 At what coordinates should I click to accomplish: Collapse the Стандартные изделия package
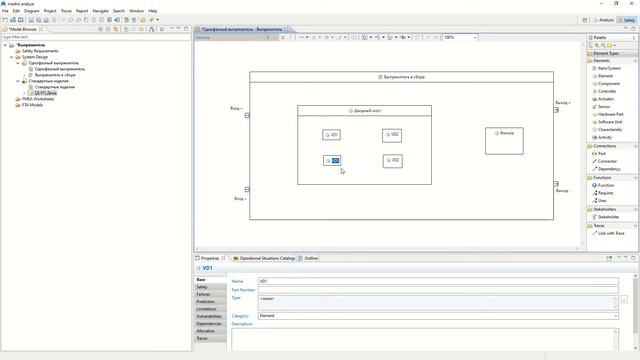pos(18,81)
